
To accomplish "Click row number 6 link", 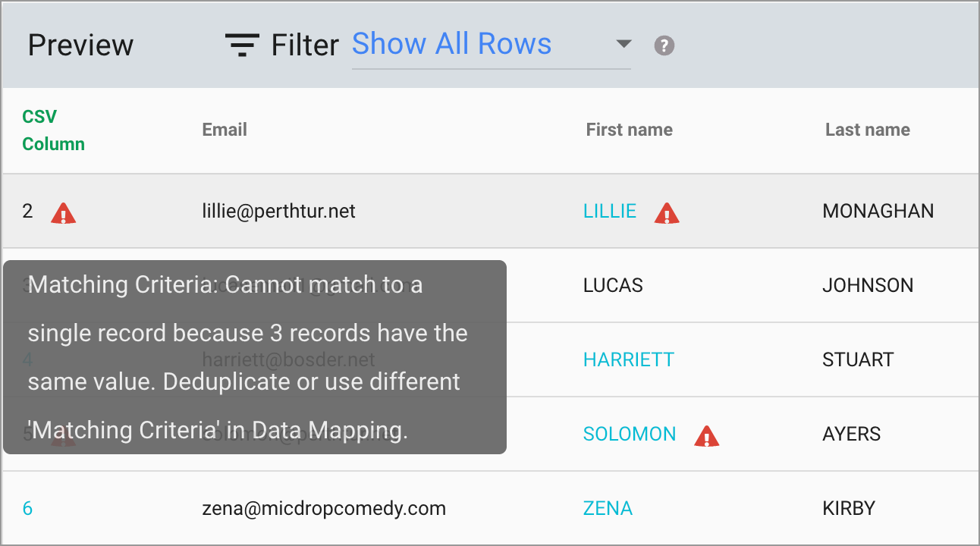I will (x=27, y=508).
